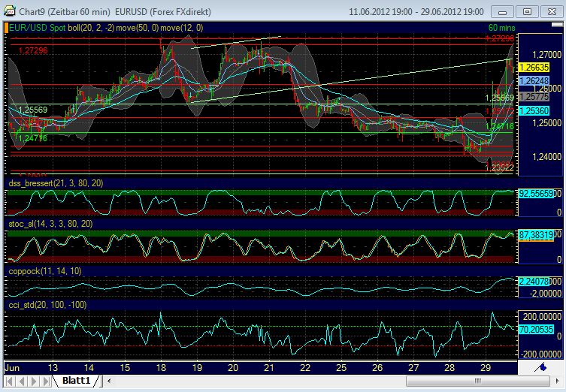Click date 13 on the time axis
This screenshot has height=392, width=566.
(53, 368)
